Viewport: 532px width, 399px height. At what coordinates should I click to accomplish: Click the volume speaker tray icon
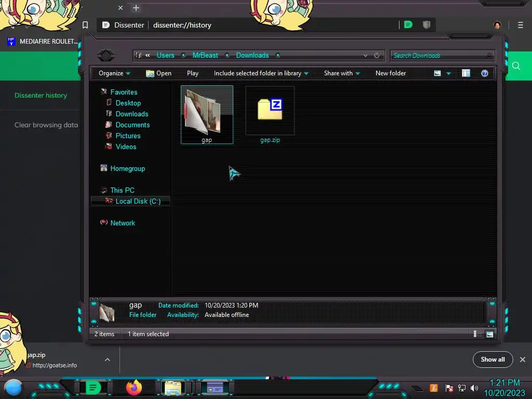474,388
